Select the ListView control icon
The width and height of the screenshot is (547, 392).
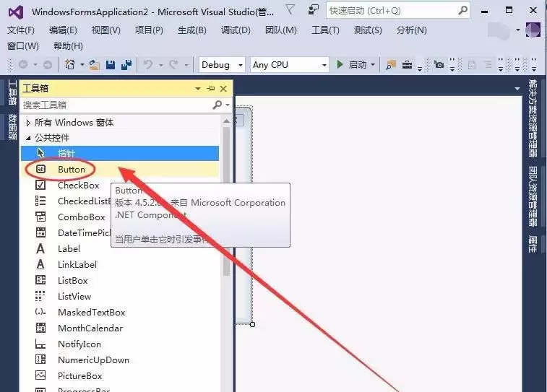40,296
